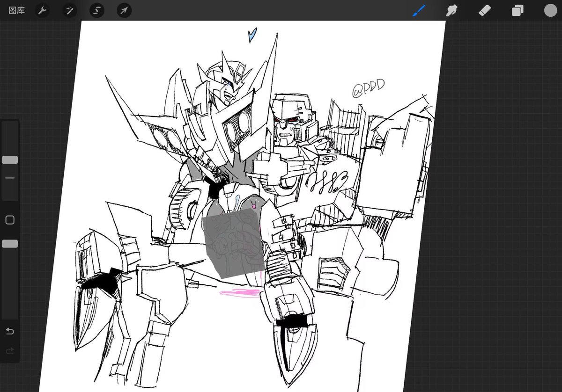Click the brush size slider handle
The width and height of the screenshot is (562, 392).
[x=10, y=160]
